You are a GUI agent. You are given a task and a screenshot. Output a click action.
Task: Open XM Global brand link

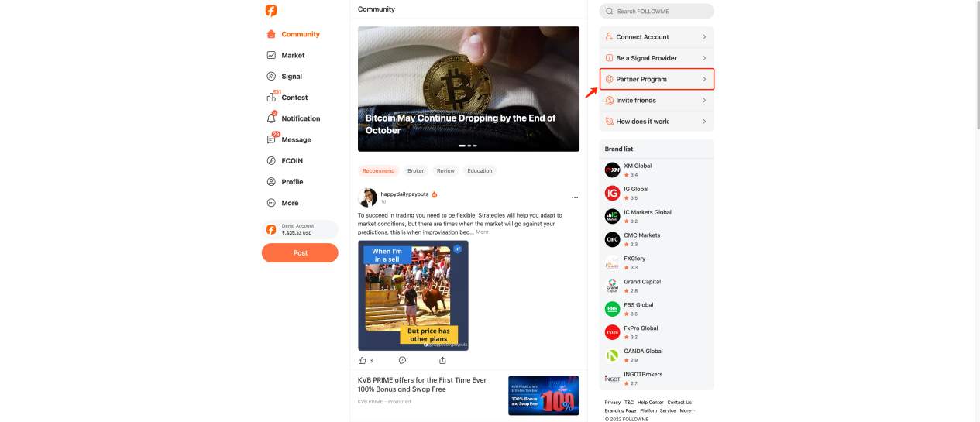pyautogui.click(x=638, y=166)
